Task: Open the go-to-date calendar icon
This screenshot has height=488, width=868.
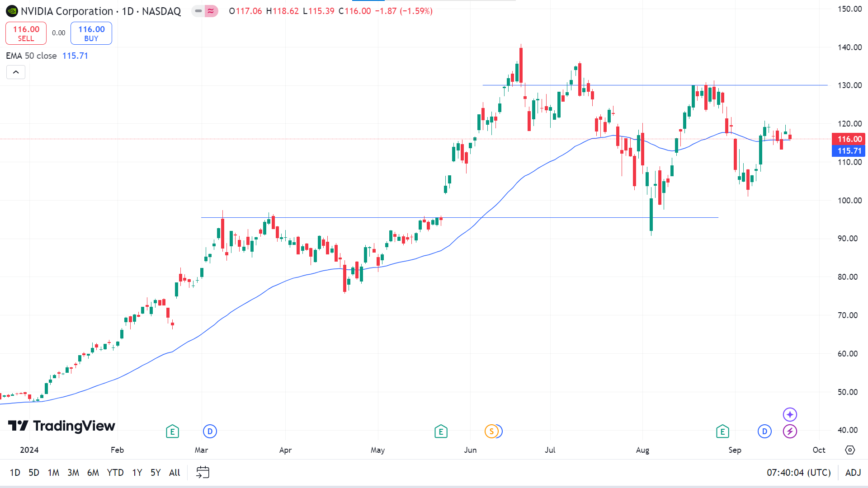Action: point(203,473)
